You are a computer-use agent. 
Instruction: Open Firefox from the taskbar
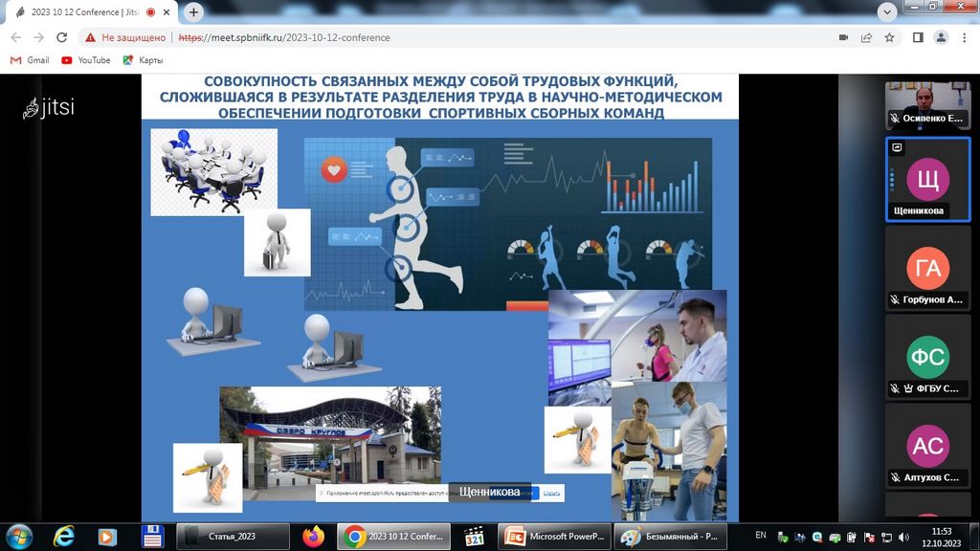(313, 536)
